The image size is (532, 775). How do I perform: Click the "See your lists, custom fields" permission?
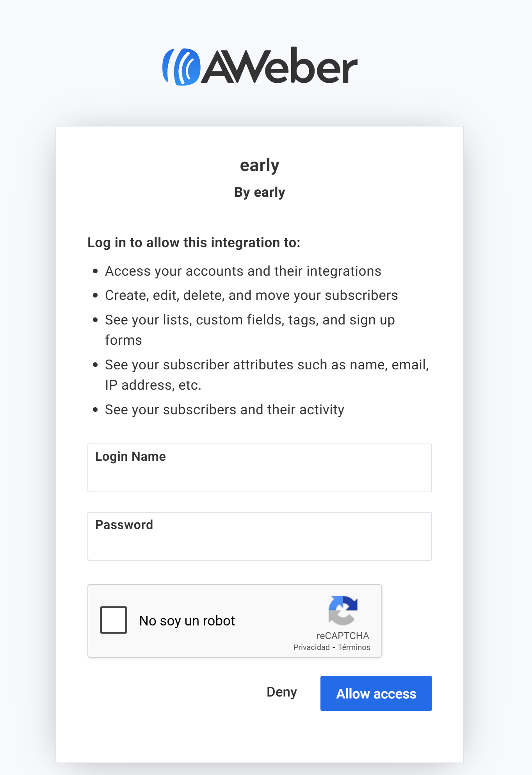coord(250,320)
